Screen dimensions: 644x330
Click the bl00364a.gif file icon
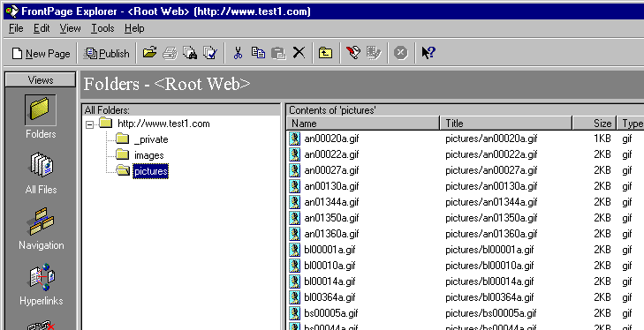[x=294, y=297]
